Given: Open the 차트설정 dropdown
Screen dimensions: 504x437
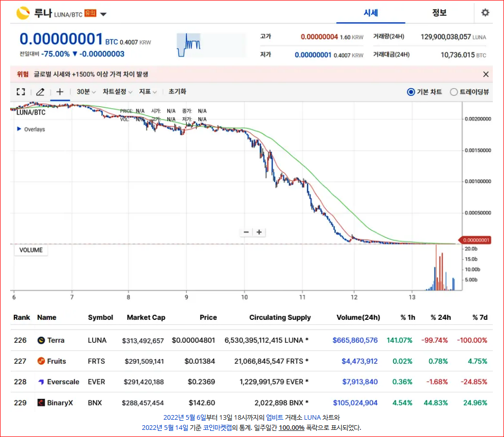Looking at the screenshot, I should pos(117,92).
